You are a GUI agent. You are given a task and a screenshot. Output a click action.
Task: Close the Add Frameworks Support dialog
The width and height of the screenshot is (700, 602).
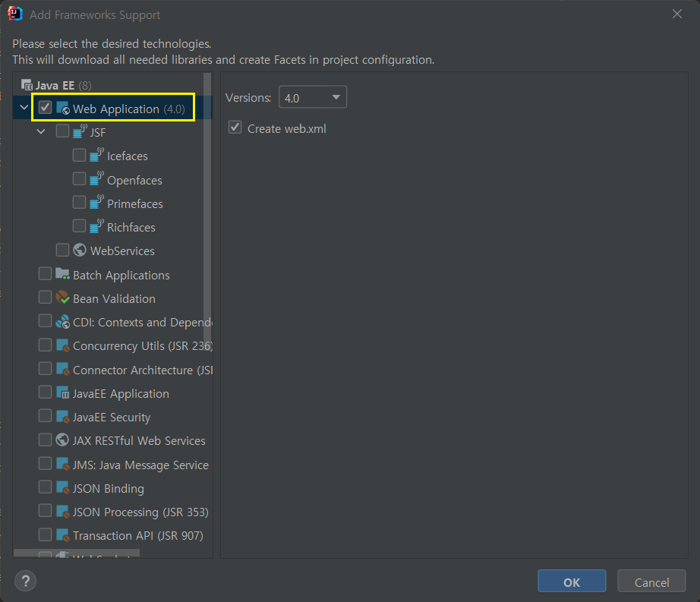[677, 14]
